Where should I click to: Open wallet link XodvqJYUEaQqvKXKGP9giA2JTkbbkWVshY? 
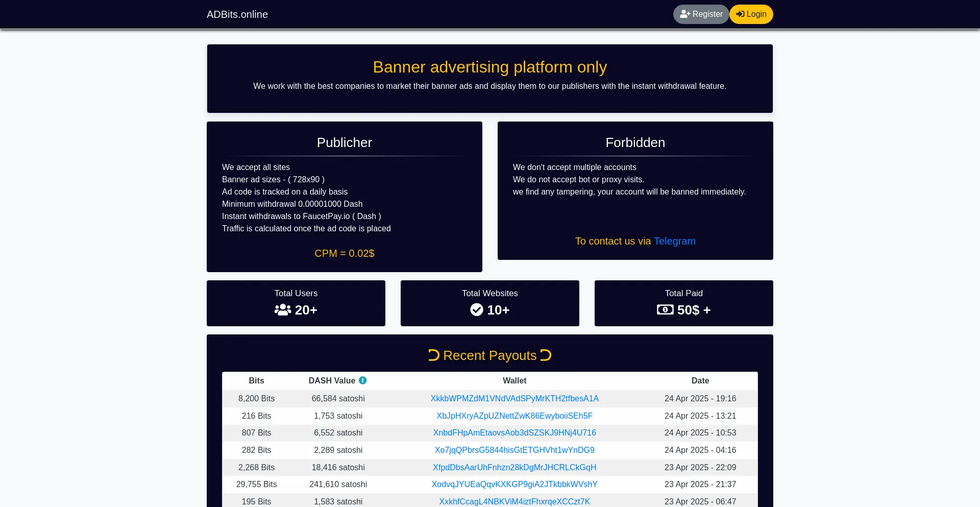pos(514,484)
